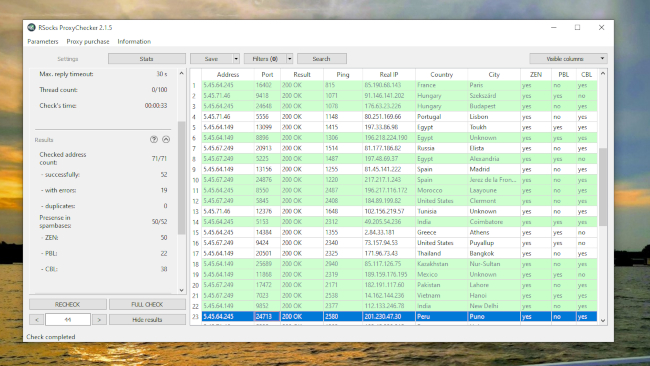The height and width of the screenshot is (366, 650).
Task: Minimize the RSocks ProxyChecker window
Action: [553, 27]
